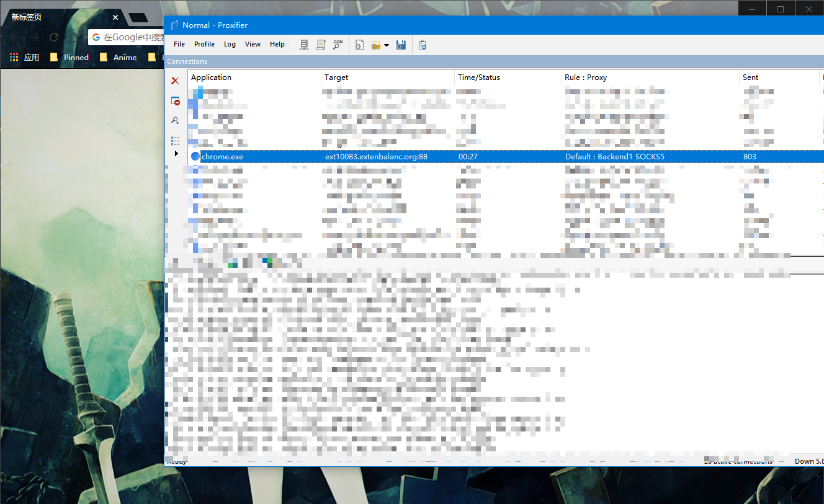Sort connections by the Time/Status column header
The image size is (824, 504).
point(478,77)
